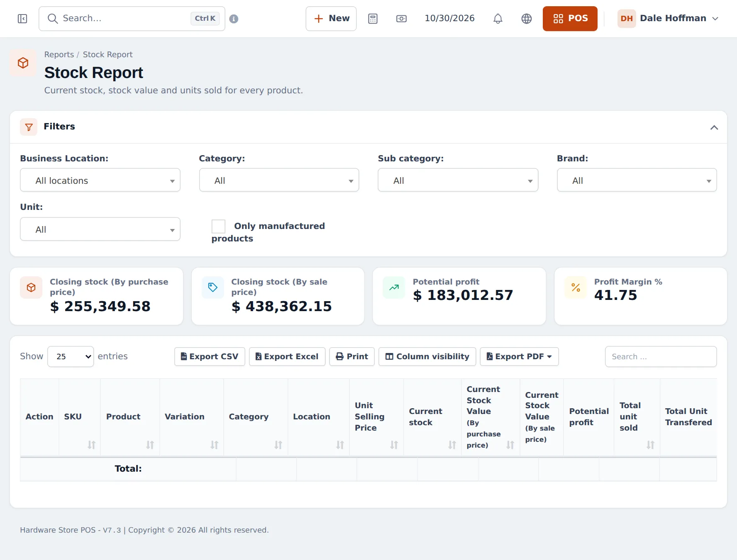737x560 pixels.
Task: Print the stock report
Action: point(352,357)
